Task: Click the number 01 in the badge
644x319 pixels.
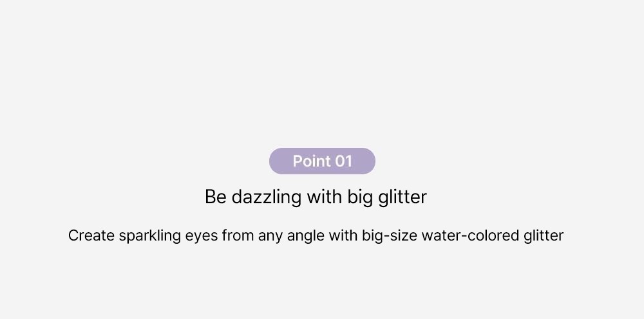Action: [x=343, y=161]
